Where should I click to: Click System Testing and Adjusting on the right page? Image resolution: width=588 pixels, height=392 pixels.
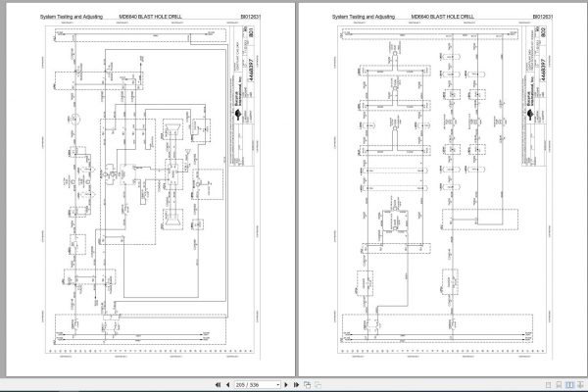pos(364,17)
